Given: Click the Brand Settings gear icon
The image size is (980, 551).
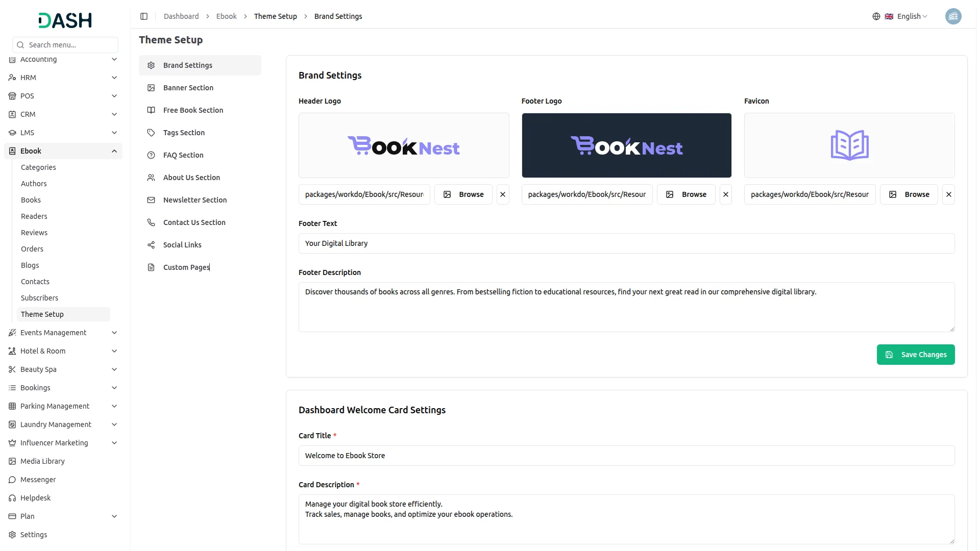Looking at the screenshot, I should click(151, 65).
